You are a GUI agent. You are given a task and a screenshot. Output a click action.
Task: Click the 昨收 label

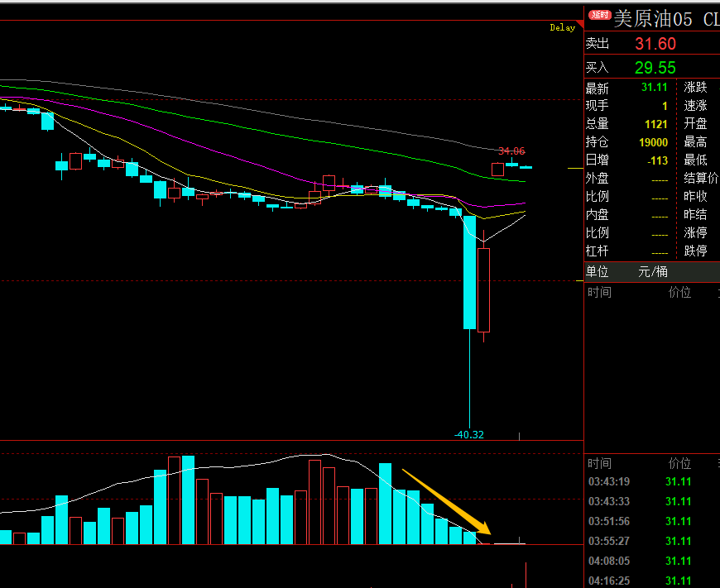tap(695, 197)
